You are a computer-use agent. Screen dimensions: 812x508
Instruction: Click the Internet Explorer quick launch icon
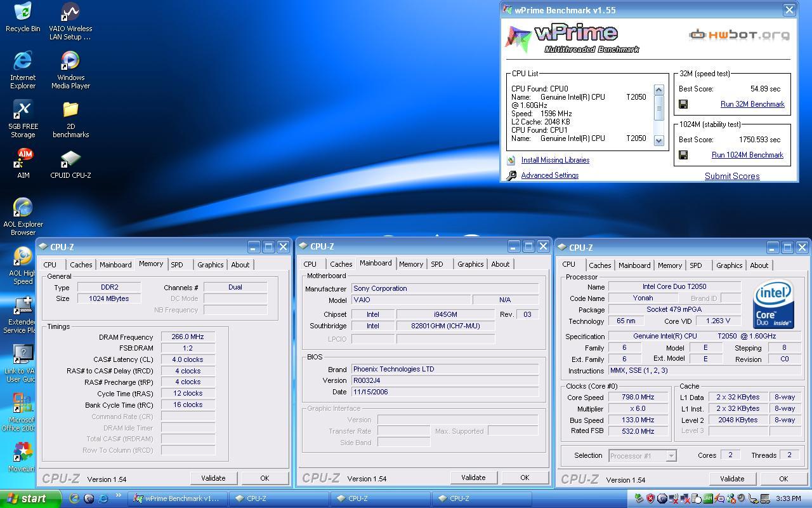coord(103,498)
